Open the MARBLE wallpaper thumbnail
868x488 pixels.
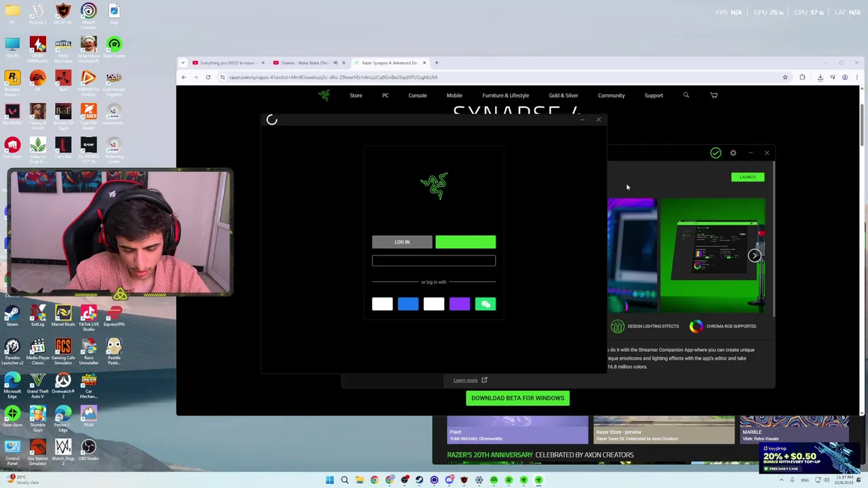pyautogui.click(x=794, y=430)
